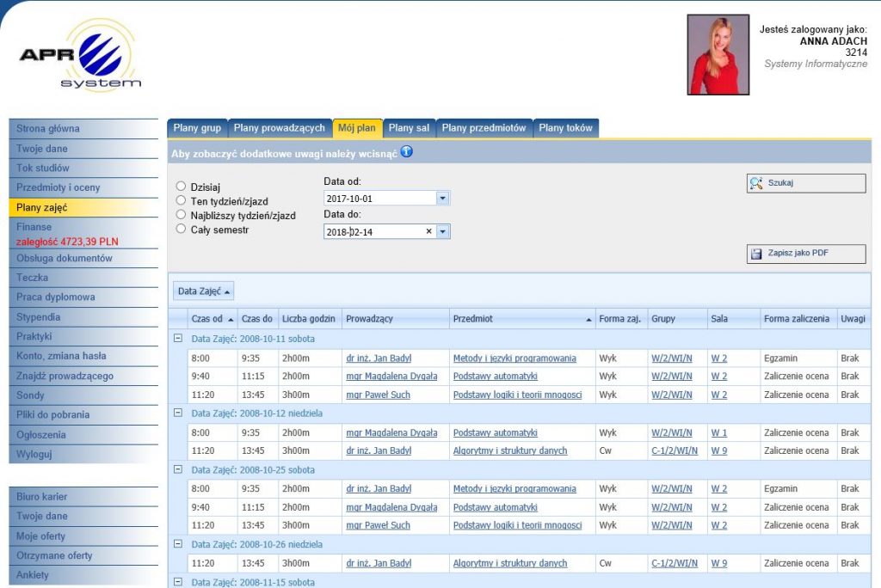Switch to the Plany grup tab
881x588 pixels.
click(x=197, y=128)
